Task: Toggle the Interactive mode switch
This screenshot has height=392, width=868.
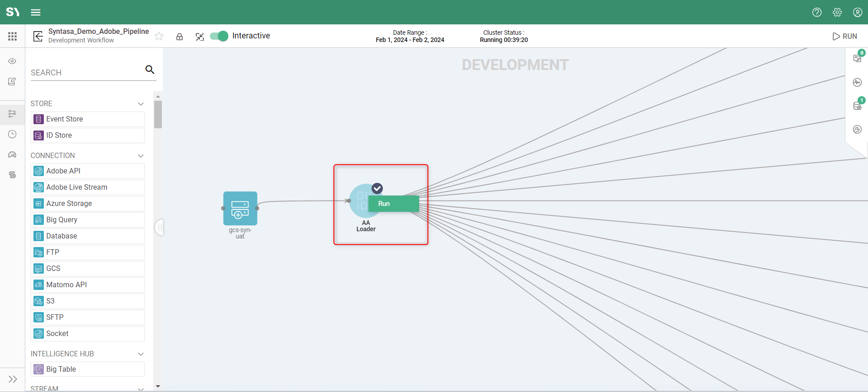Action: click(219, 36)
